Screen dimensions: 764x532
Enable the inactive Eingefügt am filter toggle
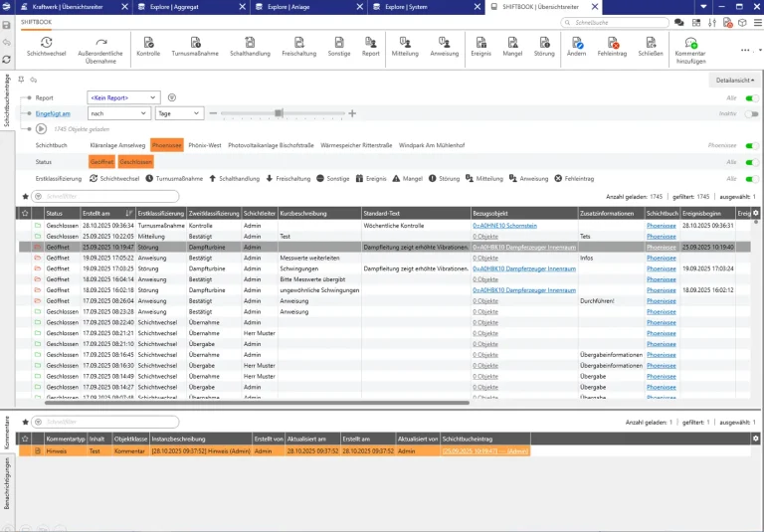pos(751,113)
